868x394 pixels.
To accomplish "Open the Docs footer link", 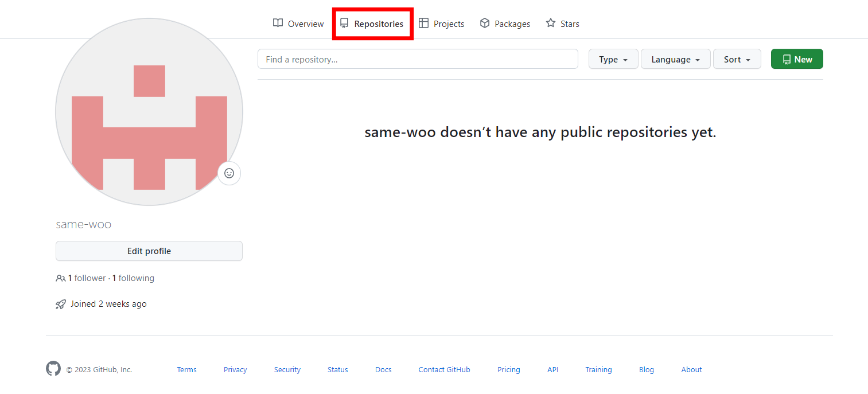I will [x=383, y=370].
